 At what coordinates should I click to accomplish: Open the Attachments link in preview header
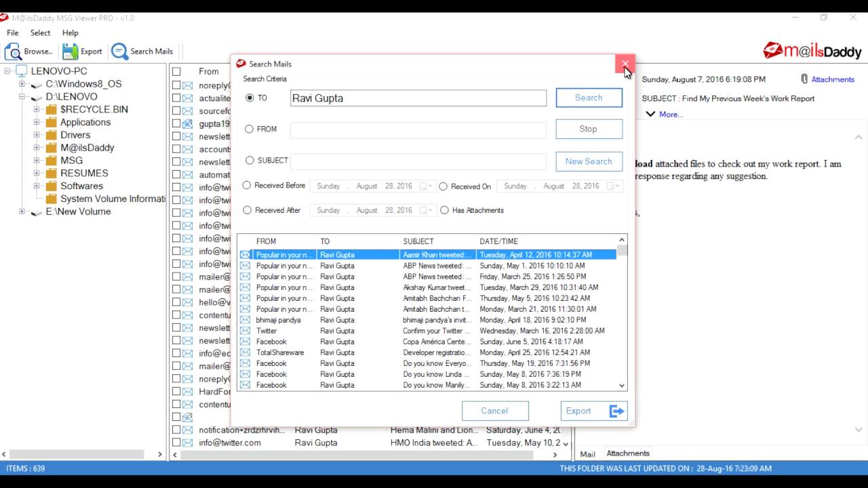[x=833, y=79]
